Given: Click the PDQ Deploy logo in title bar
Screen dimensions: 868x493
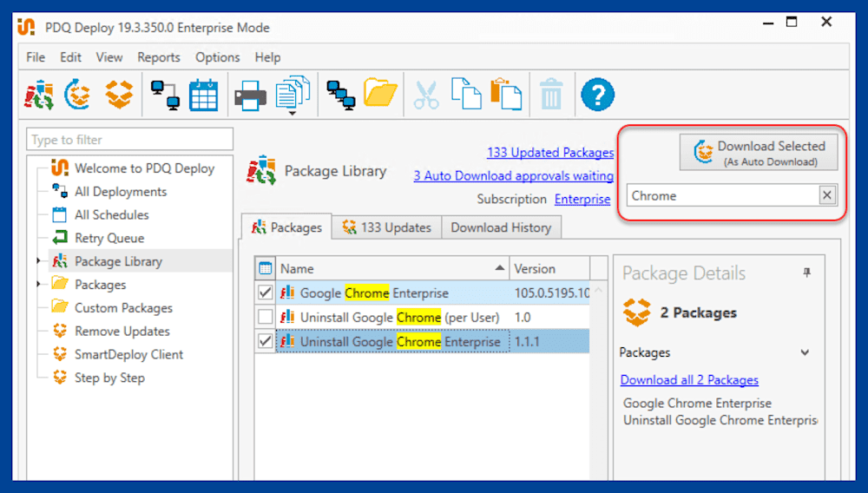Looking at the screenshot, I should (x=26, y=27).
